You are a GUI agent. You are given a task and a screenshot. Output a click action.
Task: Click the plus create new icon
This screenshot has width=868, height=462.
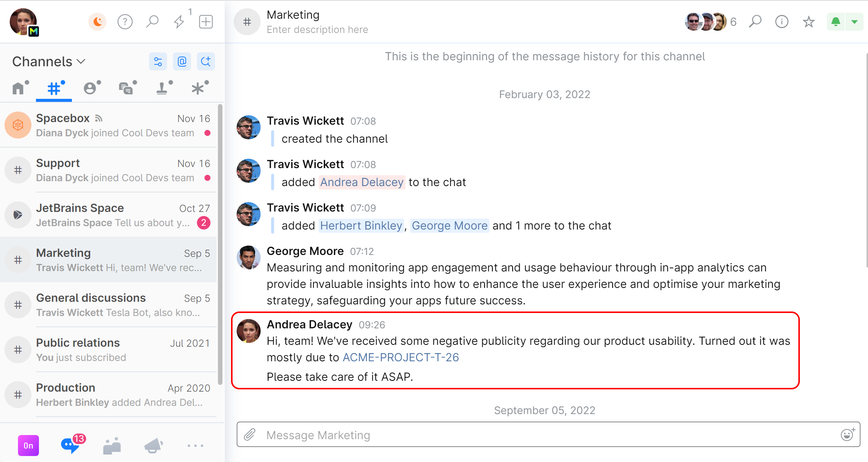pyautogui.click(x=206, y=22)
